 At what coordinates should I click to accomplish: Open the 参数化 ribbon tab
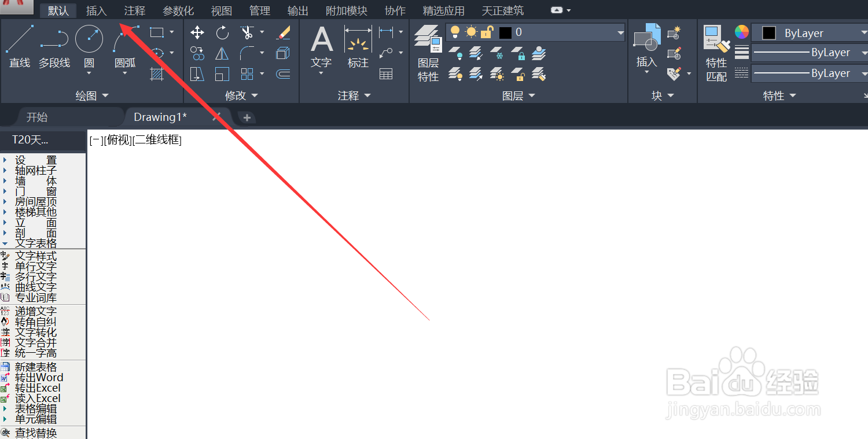click(178, 10)
